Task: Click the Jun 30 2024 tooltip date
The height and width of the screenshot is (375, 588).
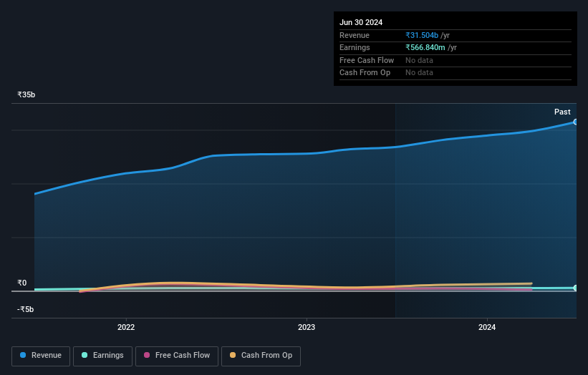Action: [361, 22]
